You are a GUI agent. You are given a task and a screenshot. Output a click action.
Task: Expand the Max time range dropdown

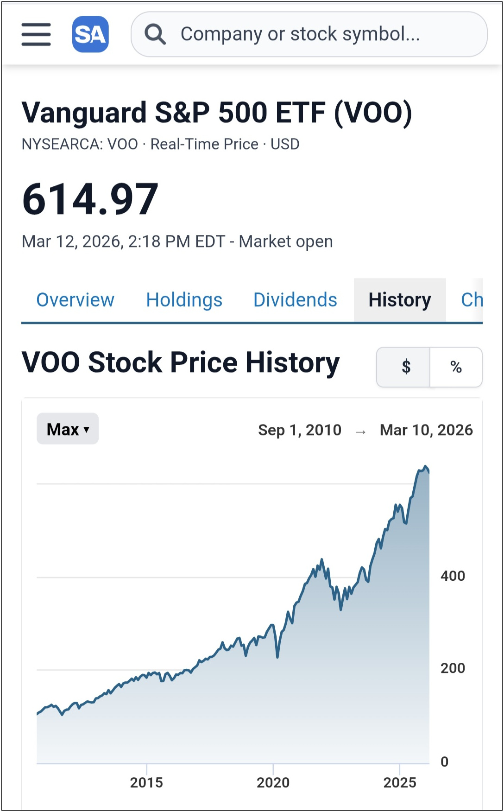68,429
